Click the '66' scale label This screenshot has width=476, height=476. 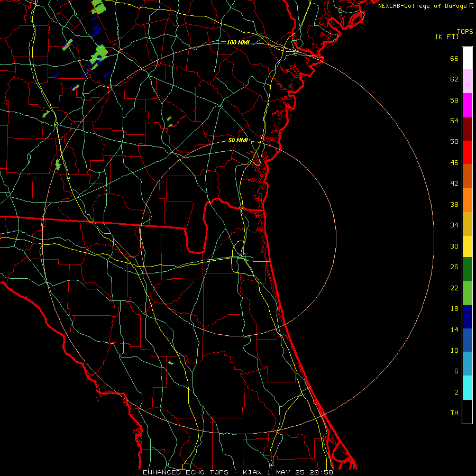pos(454,58)
